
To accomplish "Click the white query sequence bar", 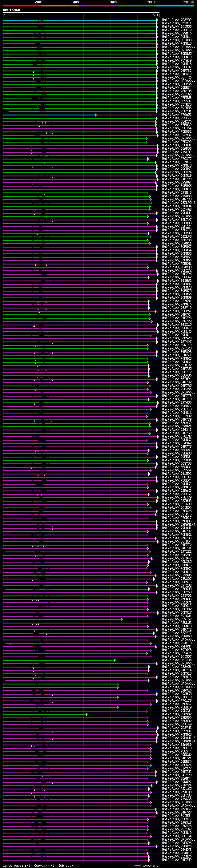I will tap(81, 13).
